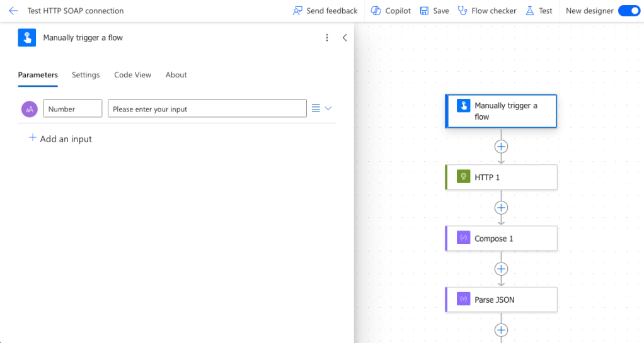644x343 pixels.
Task: Click the Send feedback icon
Action: [298, 11]
